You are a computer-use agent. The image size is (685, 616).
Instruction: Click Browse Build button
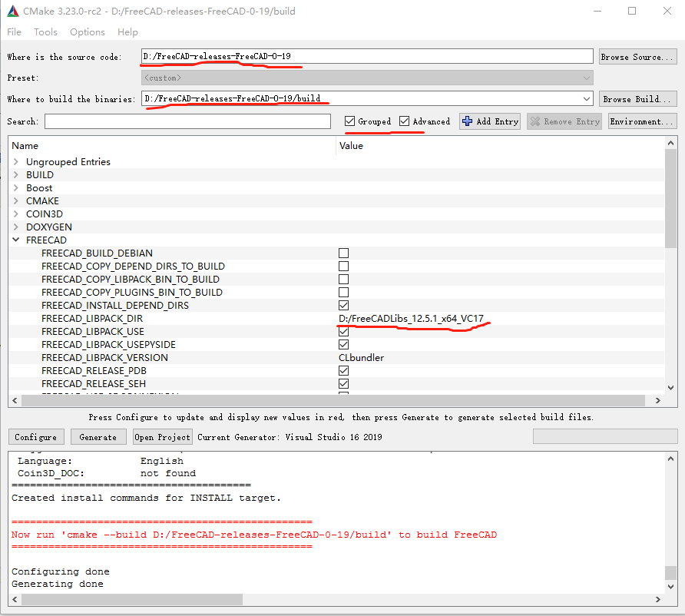coord(637,99)
